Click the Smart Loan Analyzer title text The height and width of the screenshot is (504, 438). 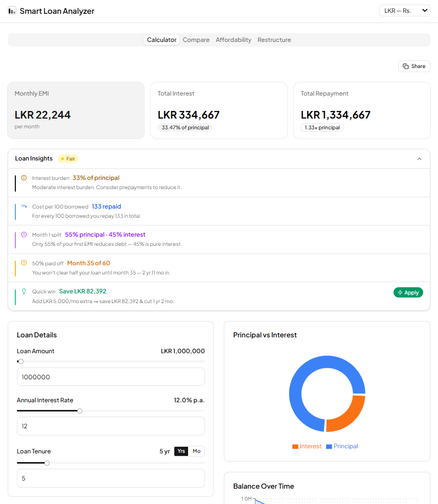click(57, 11)
